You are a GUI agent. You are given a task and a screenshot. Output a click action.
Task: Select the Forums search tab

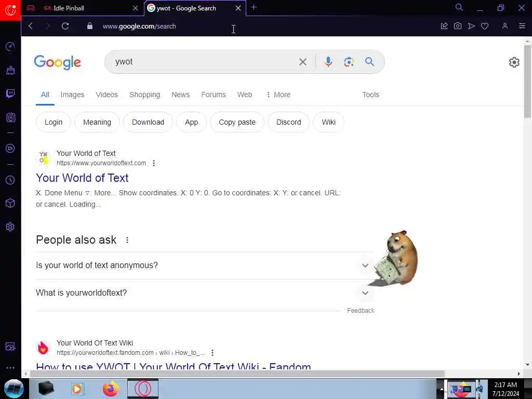click(x=214, y=95)
